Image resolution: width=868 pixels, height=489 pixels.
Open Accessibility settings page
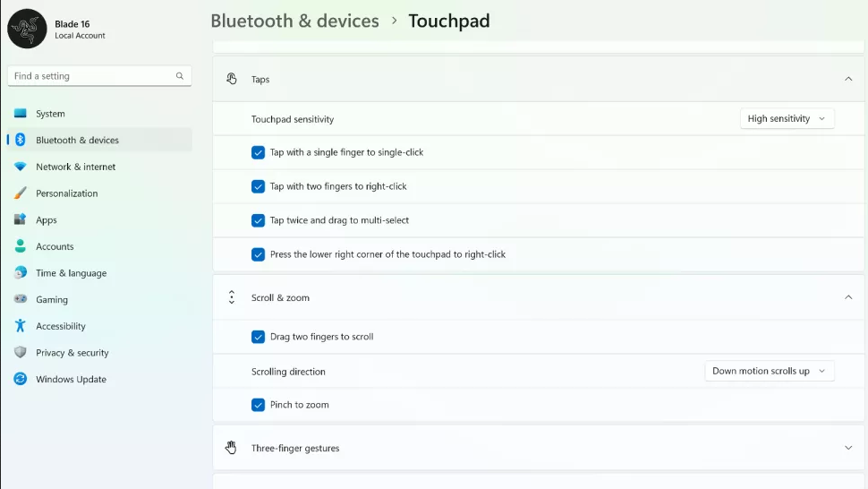point(99,326)
